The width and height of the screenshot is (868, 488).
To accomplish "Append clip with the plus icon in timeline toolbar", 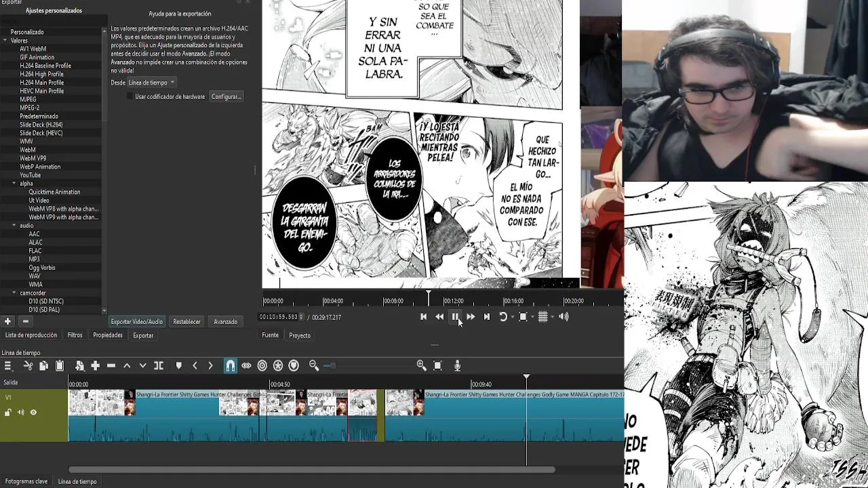I will (x=96, y=366).
